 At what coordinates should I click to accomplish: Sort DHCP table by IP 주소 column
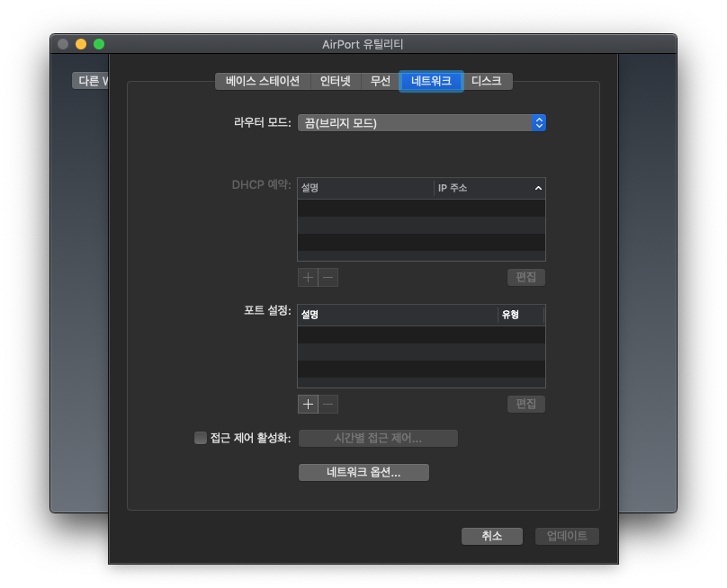point(489,188)
